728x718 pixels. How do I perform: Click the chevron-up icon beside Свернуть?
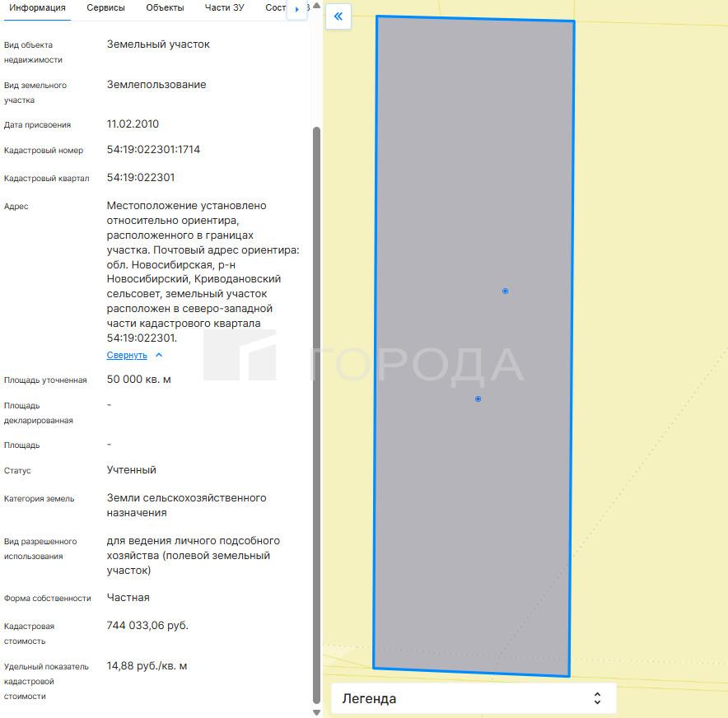pos(159,355)
